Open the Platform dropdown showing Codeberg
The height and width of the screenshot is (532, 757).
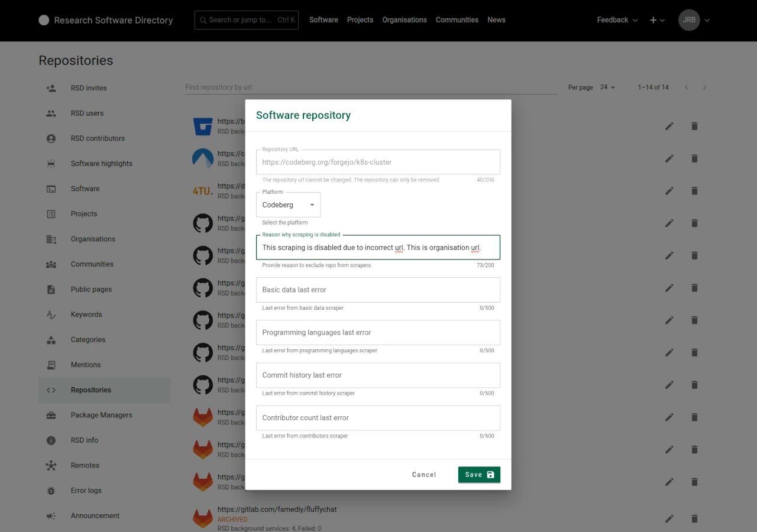point(289,205)
